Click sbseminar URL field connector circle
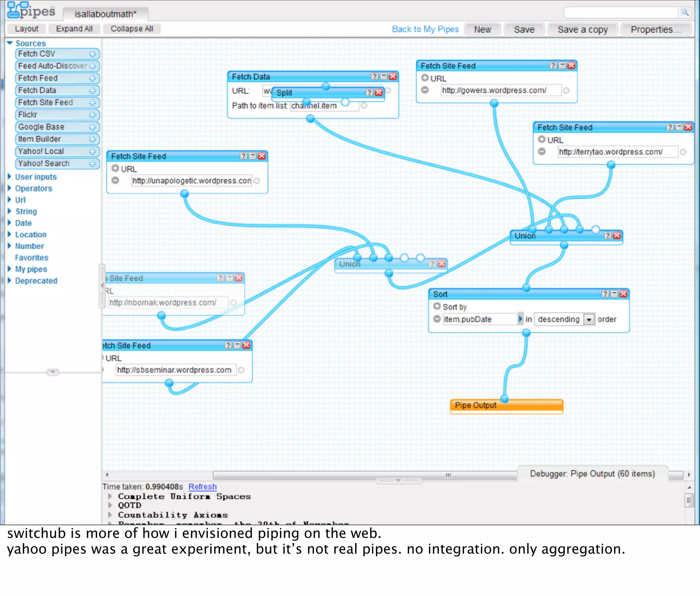 [x=241, y=370]
